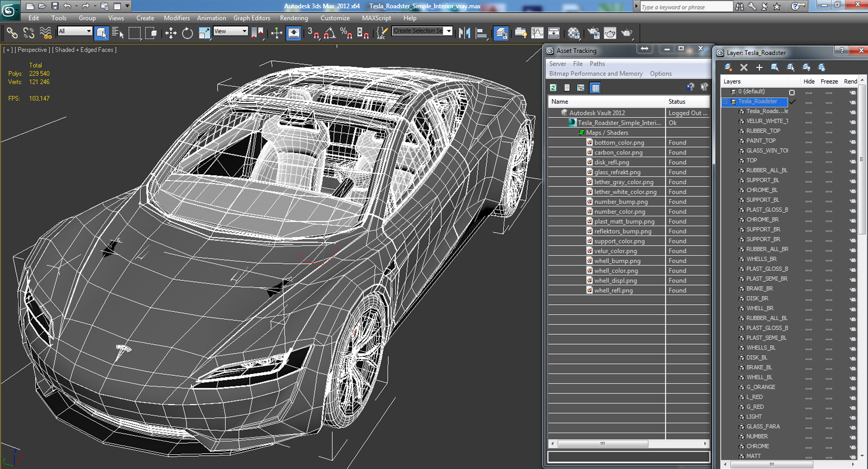This screenshot has height=469, width=868.
Task: Select the GLASS_FARA object in layer list
Action: 763,427
